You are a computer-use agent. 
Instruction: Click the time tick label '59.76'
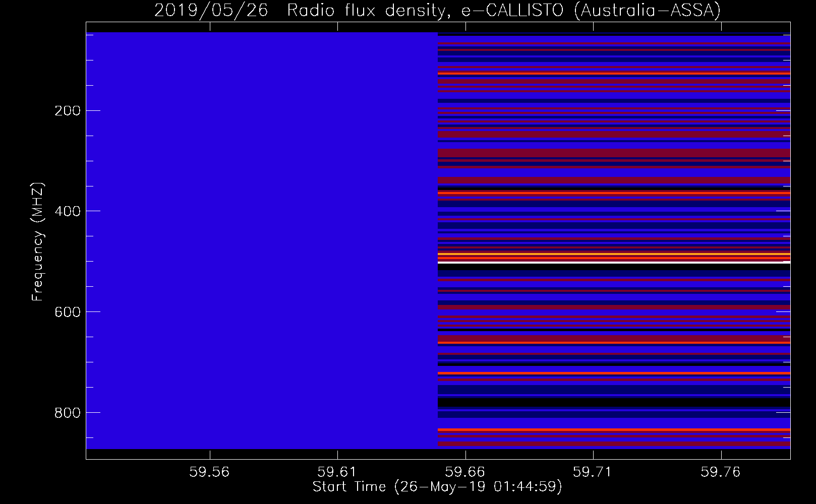[722, 472]
